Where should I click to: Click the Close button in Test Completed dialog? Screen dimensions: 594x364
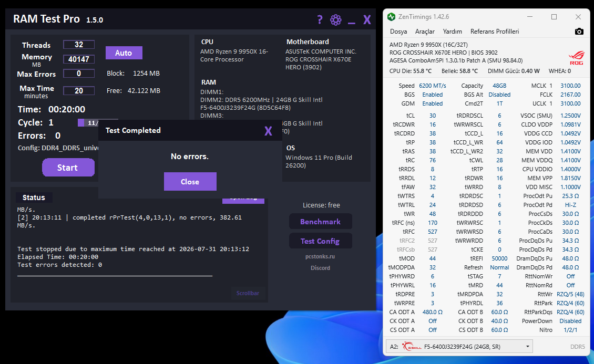[190, 182]
